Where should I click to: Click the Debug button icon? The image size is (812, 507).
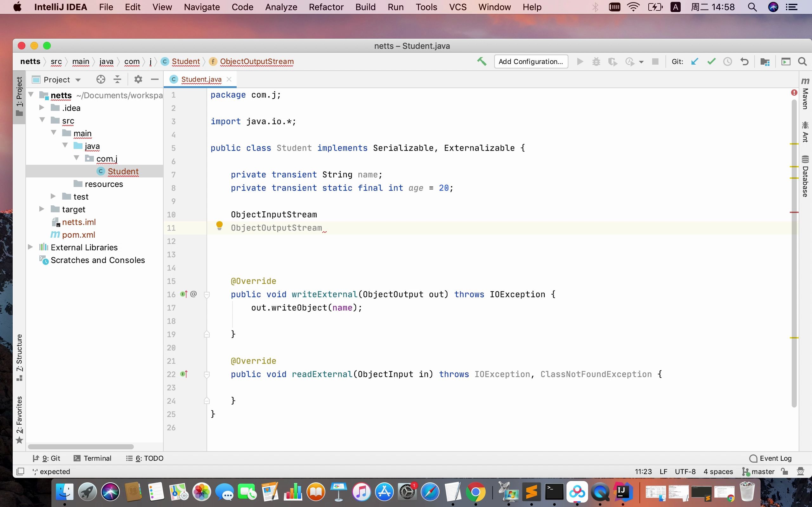(596, 62)
